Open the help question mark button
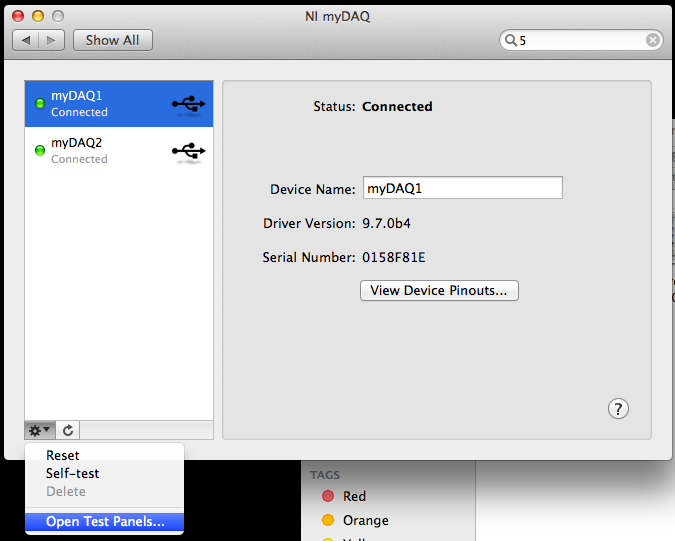Image resolution: width=675 pixels, height=541 pixels. [x=619, y=408]
